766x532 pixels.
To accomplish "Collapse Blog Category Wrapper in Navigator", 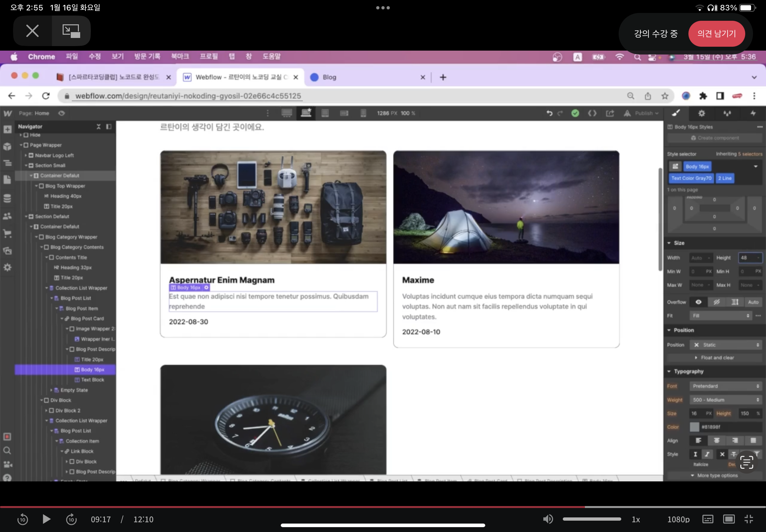I will 37,237.
